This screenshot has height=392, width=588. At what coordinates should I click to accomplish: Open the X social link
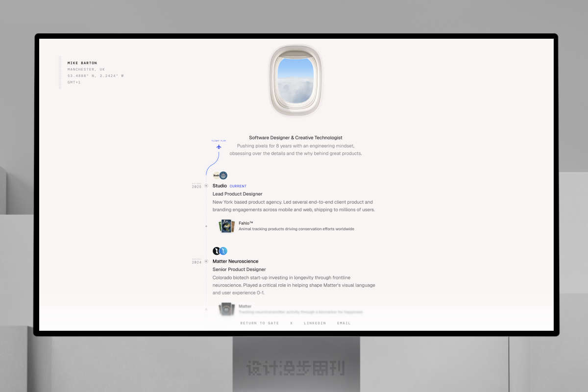click(x=291, y=323)
